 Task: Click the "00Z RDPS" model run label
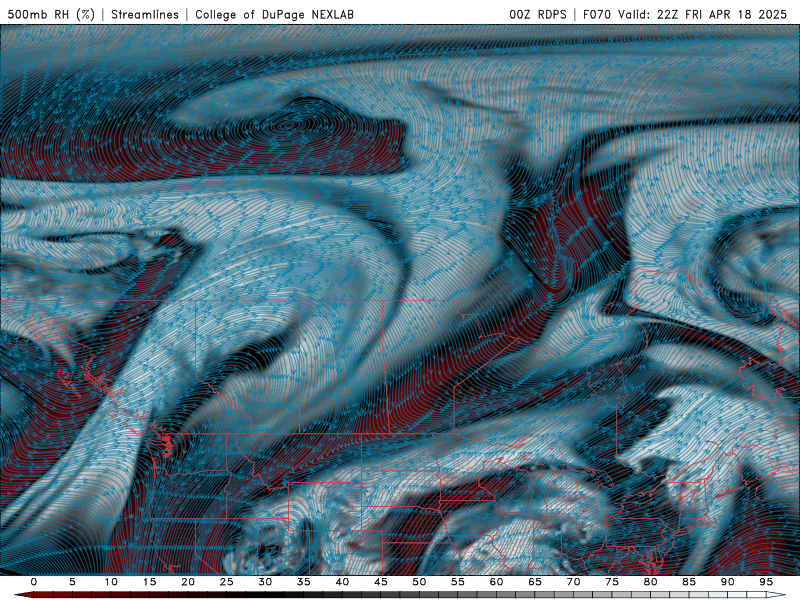coord(538,15)
